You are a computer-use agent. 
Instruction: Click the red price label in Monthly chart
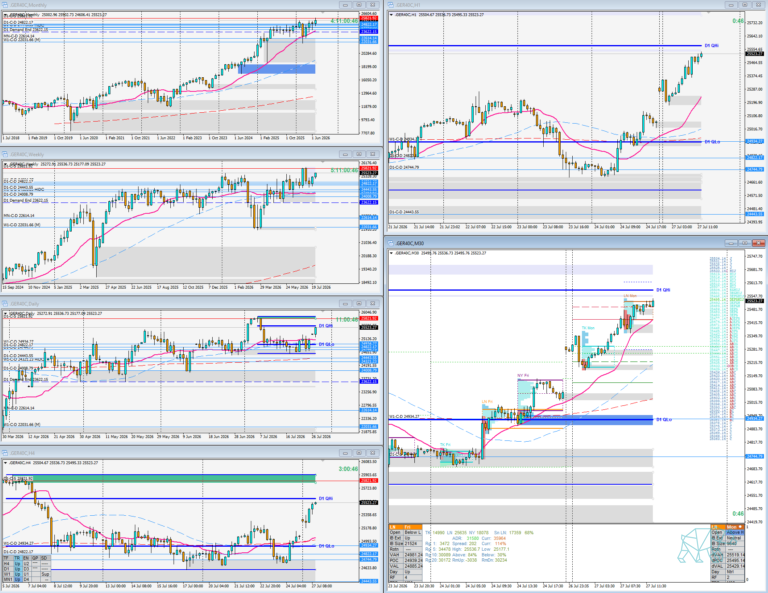click(x=368, y=18)
